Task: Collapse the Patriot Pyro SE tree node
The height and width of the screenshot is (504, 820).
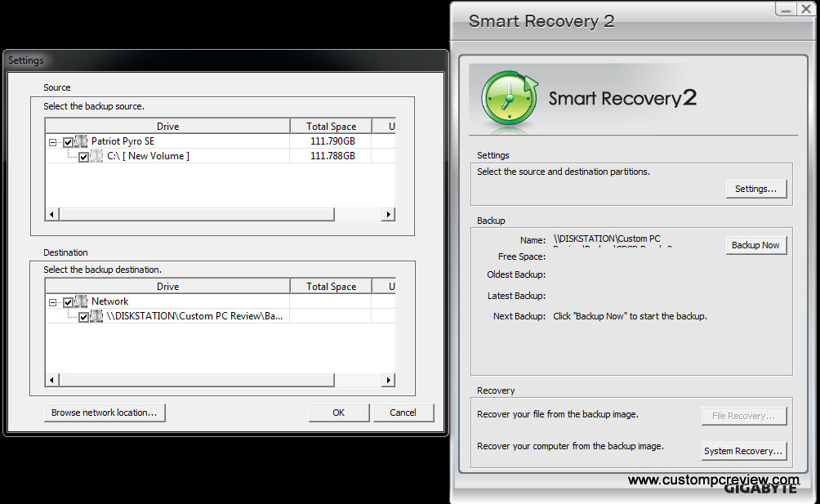Action: (x=53, y=142)
